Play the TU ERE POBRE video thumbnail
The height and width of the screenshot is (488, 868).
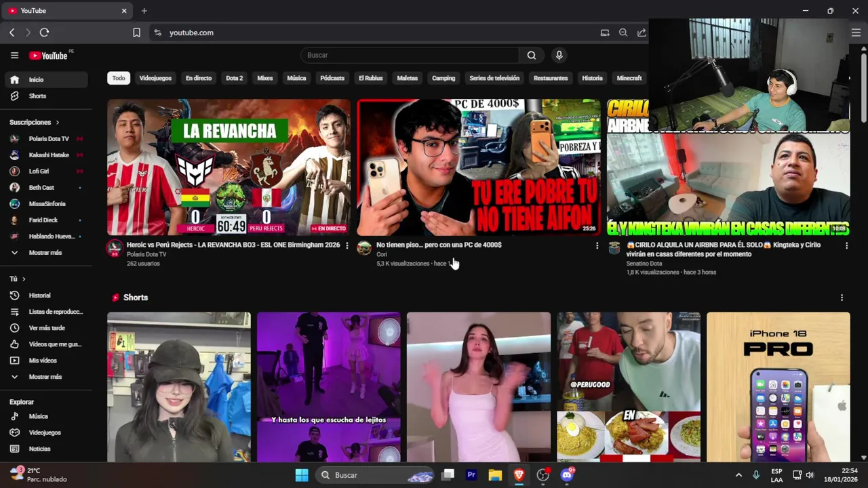(479, 167)
